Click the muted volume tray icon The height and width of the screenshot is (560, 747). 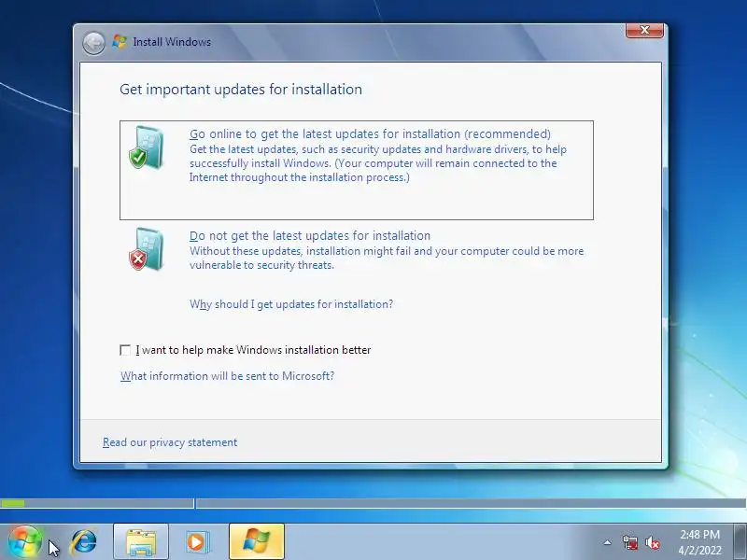[x=652, y=542]
